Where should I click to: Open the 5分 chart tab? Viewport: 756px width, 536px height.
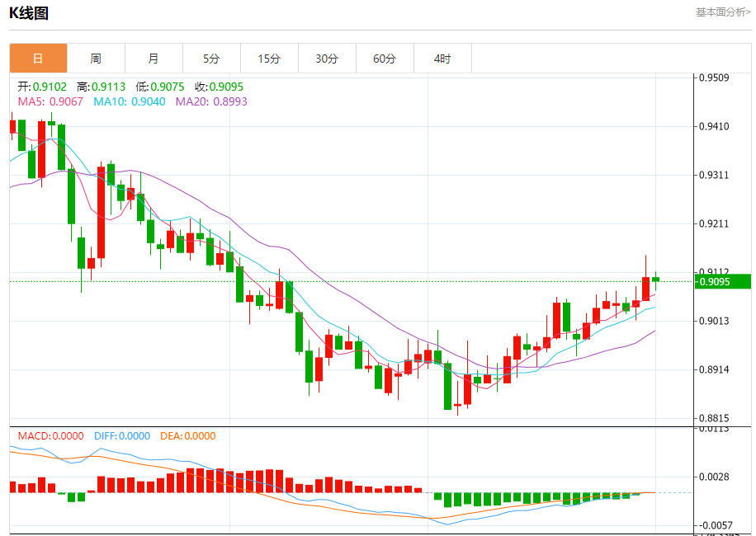211,59
